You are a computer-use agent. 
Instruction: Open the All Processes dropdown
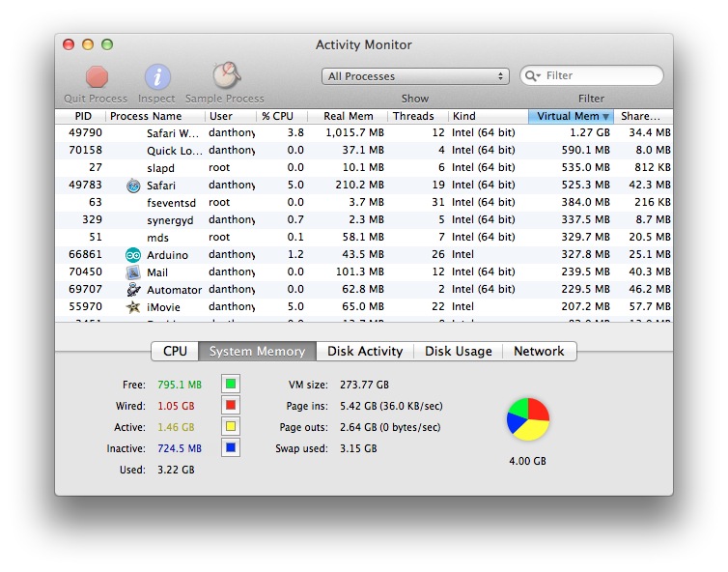(x=415, y=76)
